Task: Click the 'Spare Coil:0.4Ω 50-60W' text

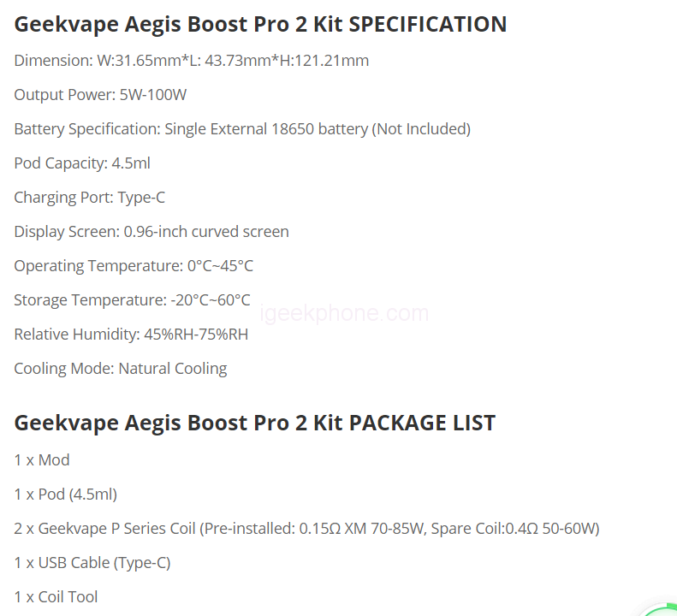Action: click(514, 529)
